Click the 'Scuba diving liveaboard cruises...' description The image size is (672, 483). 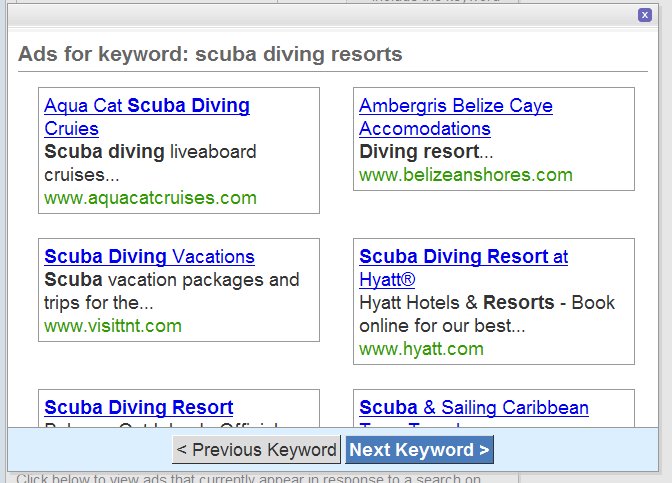(x=150, y=163)
